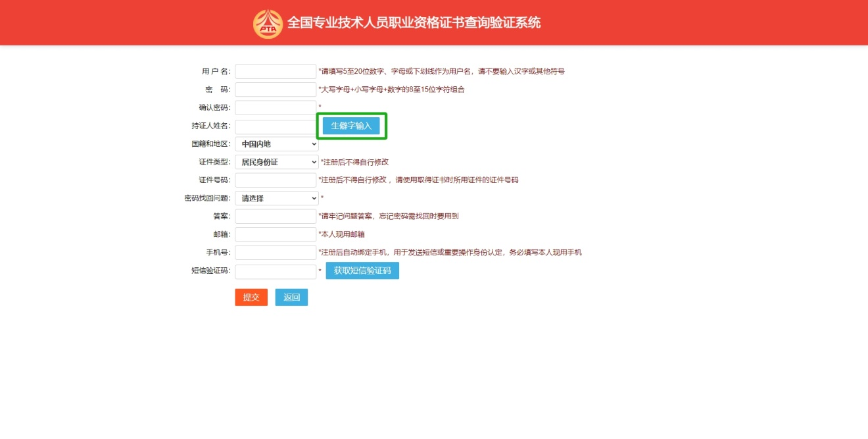Go back using the 返回 button
Screen dimensions: 868x439
291,297
